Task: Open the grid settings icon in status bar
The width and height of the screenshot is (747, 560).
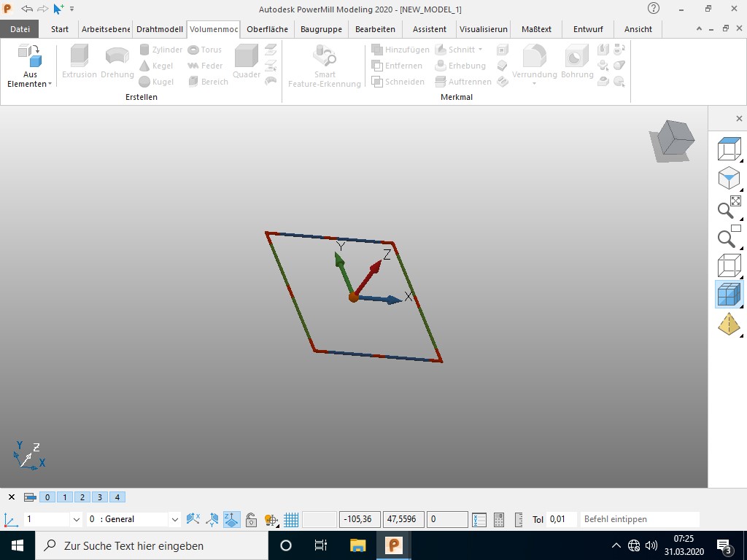Action: tap(290, 519)
